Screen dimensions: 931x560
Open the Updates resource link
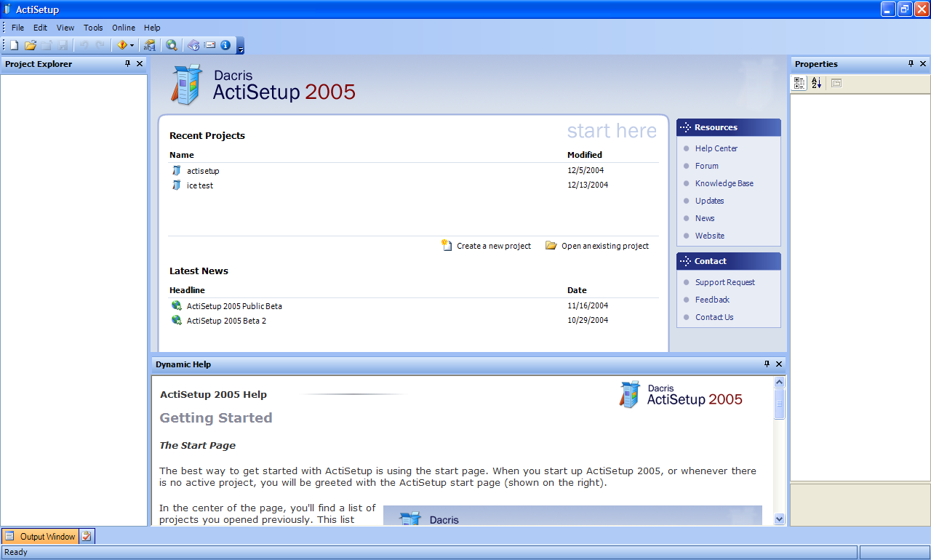coord(710,201)
